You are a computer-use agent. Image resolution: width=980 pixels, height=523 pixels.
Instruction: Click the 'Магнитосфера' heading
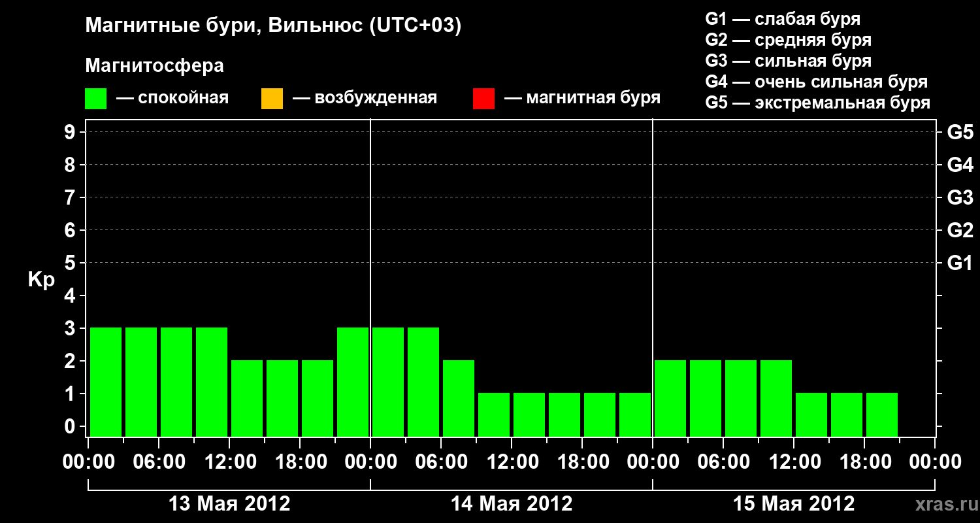tap(154, 66)
